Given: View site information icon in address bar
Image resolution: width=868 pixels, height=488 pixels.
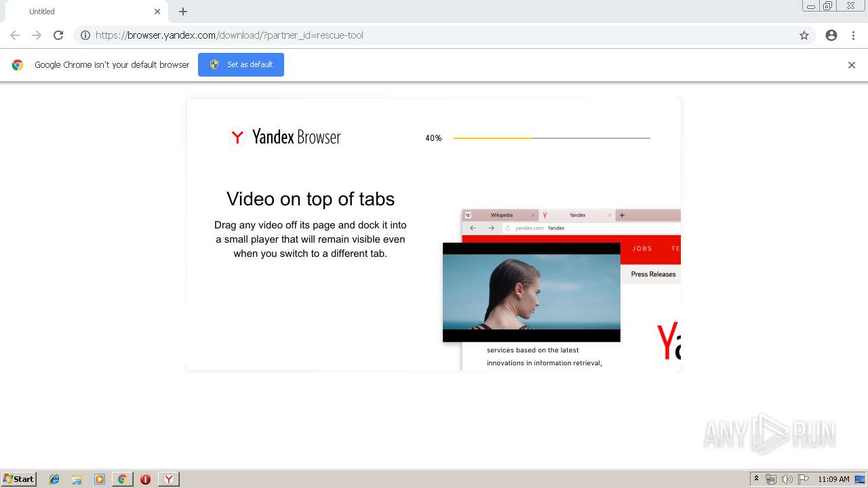Looking at the screenshot, I should click(85, 35).
